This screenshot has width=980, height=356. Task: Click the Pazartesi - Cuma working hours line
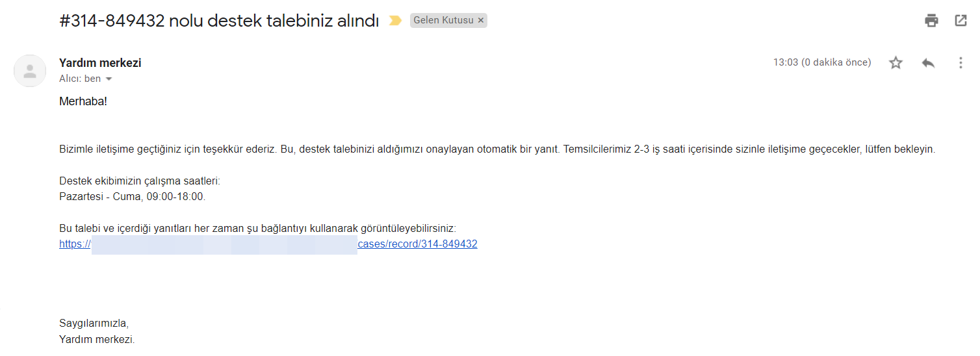133,196
